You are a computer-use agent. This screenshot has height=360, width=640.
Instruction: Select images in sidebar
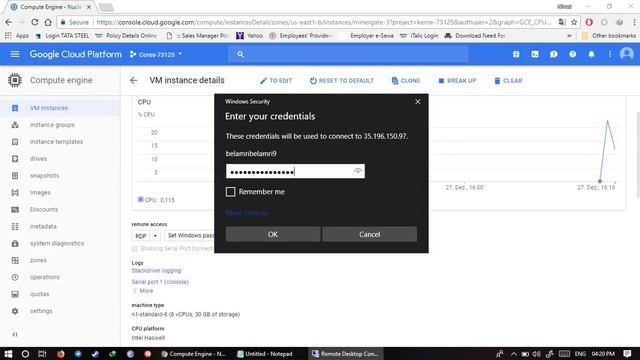tap(60, 193)
